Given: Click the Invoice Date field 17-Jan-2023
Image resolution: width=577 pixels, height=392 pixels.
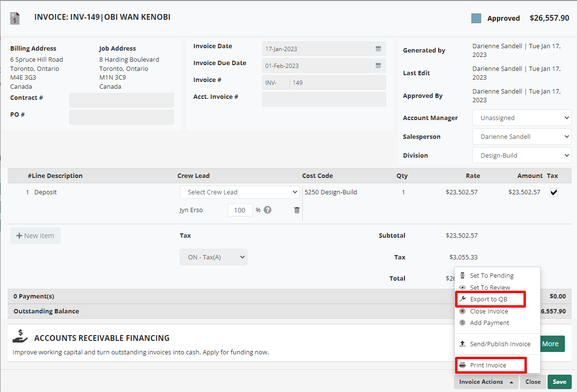Looking at the screenshot, I should pyautogui.click(x=317, y=49).
